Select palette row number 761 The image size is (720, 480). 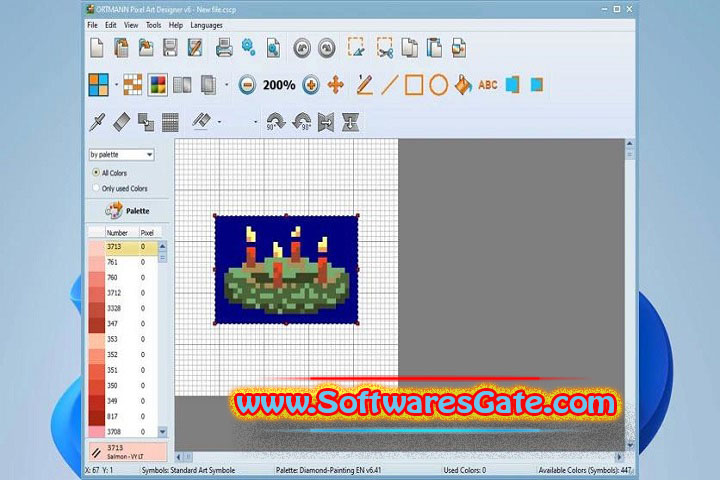click(123, 262)
